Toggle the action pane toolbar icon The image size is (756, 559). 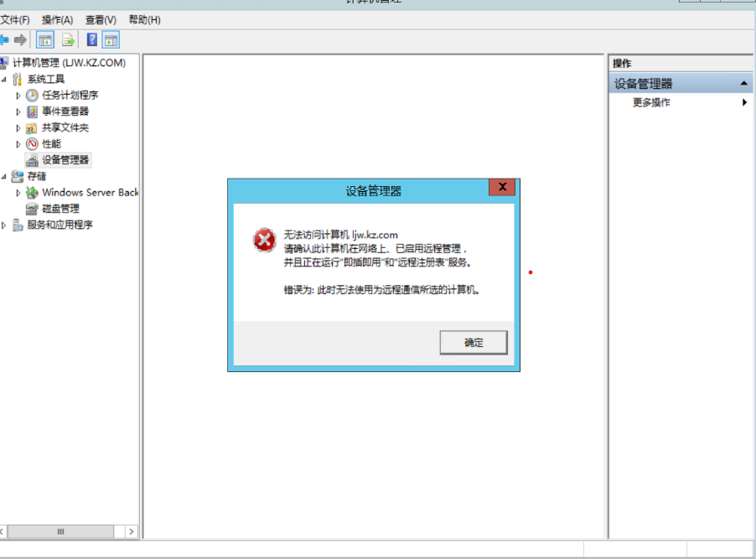click(111, 40)
